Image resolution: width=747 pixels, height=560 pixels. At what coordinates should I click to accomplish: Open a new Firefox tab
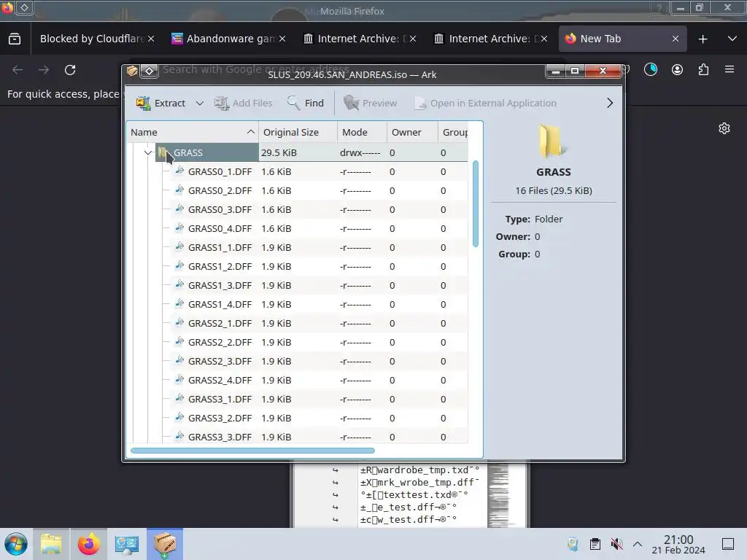(703, 39)
